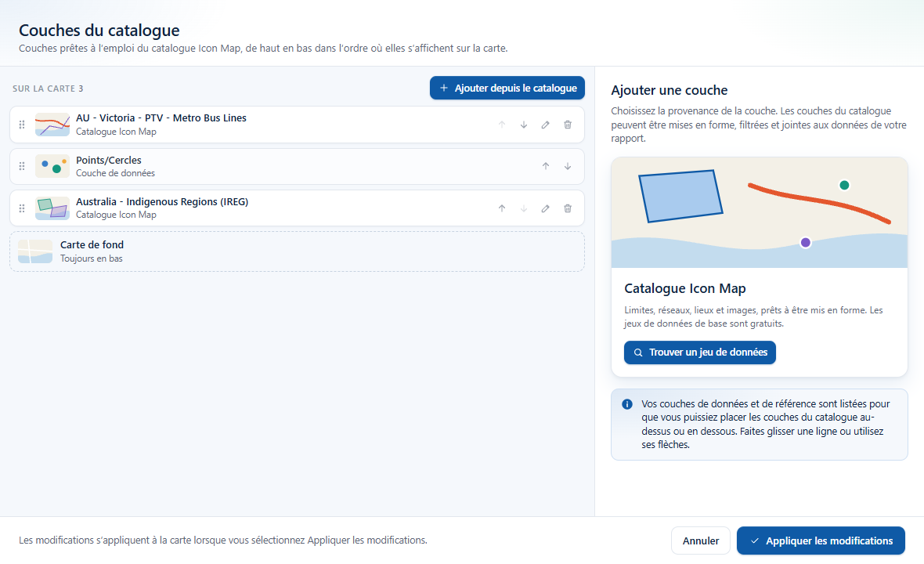Click the Couches du catalogue heading

(99, 30)
